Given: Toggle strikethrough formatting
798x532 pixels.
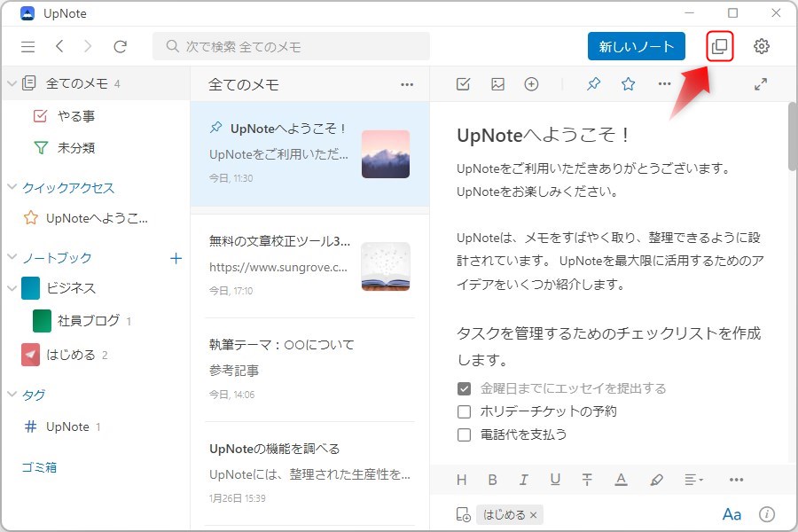Looking at the screenshot, I should coord(587,480).
